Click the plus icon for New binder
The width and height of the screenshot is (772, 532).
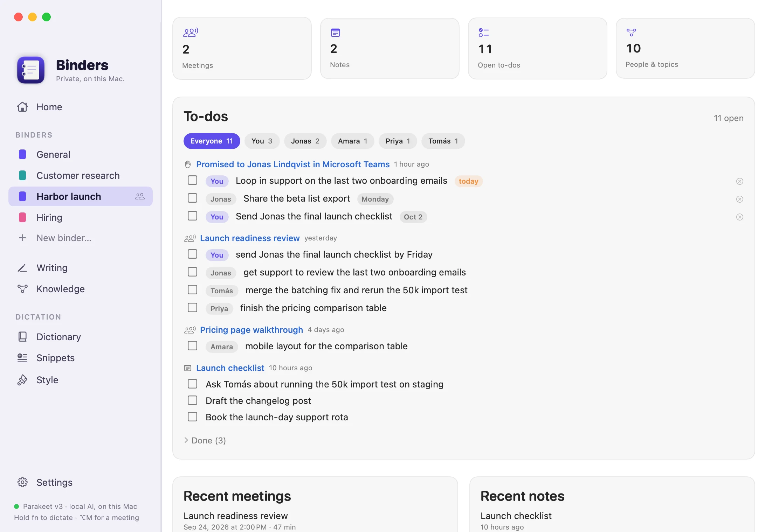click(22, 238)
